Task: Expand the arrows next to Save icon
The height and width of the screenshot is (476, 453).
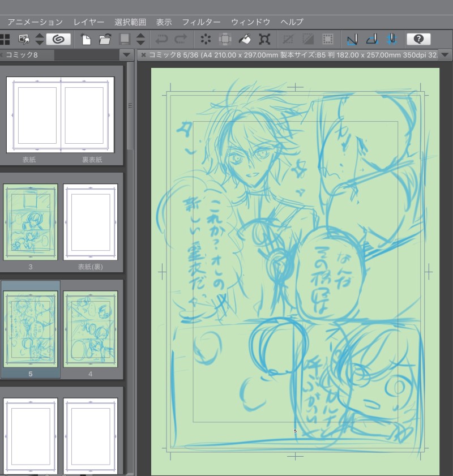Action: pyautogui.click(x=140, y=39)
